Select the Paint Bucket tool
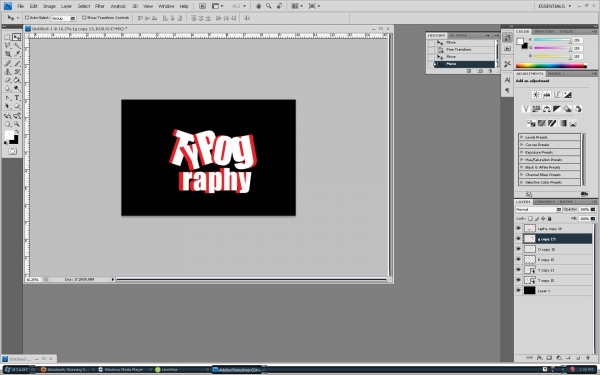This screenshot has width=600, height=375. point(16,80)
